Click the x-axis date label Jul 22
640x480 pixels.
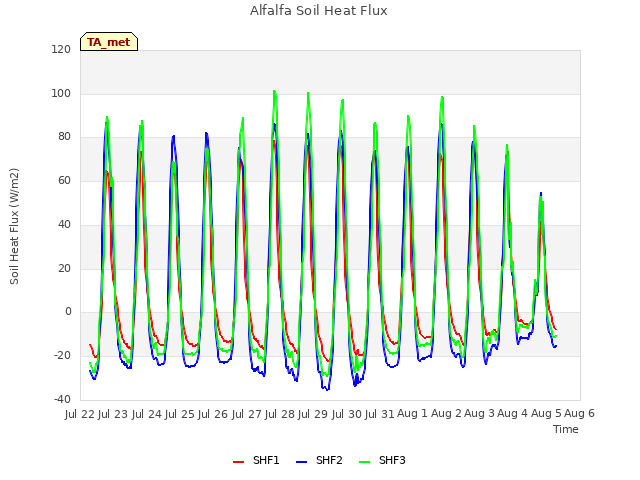click(x=80, y=414)
